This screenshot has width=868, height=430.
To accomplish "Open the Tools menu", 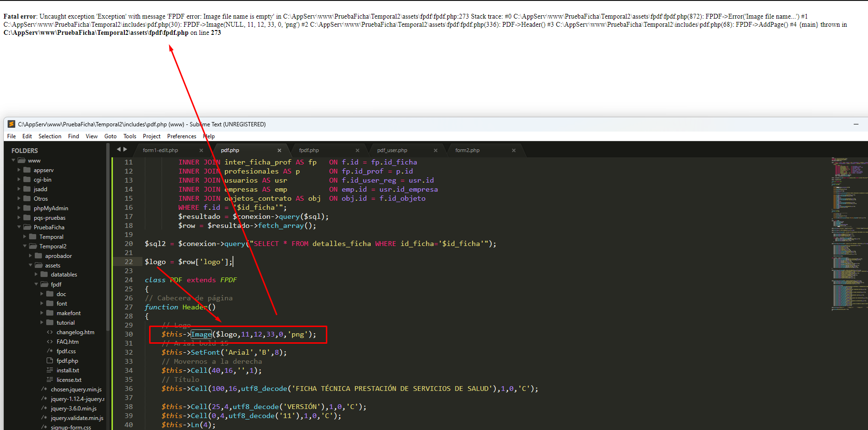I will tap(130, 136).
